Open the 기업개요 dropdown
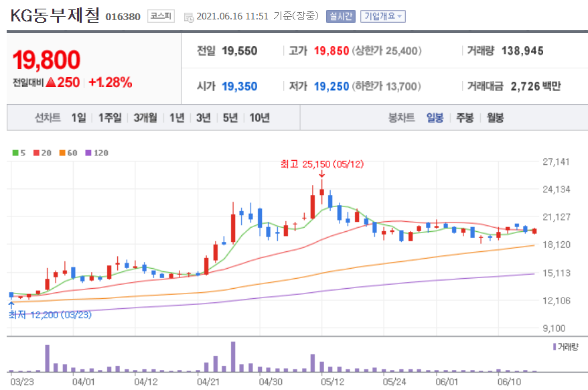588x390 pixels. click(x=383, y=16)
